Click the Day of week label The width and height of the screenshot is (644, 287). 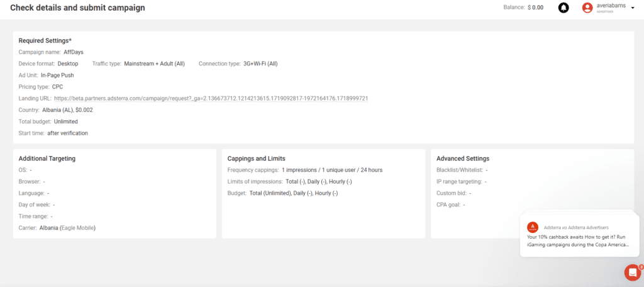[x=35, y=205]
